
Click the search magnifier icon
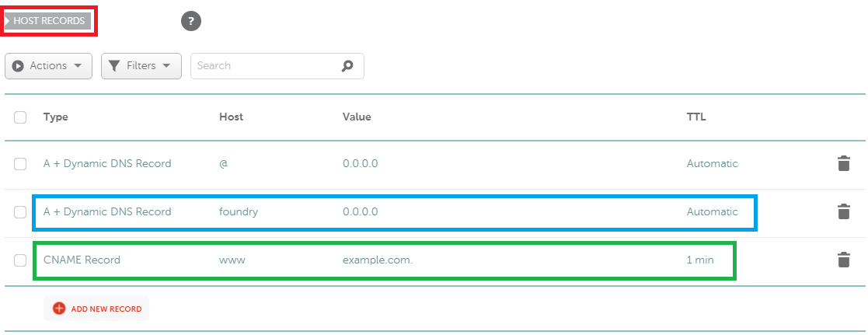click(347, 66)
